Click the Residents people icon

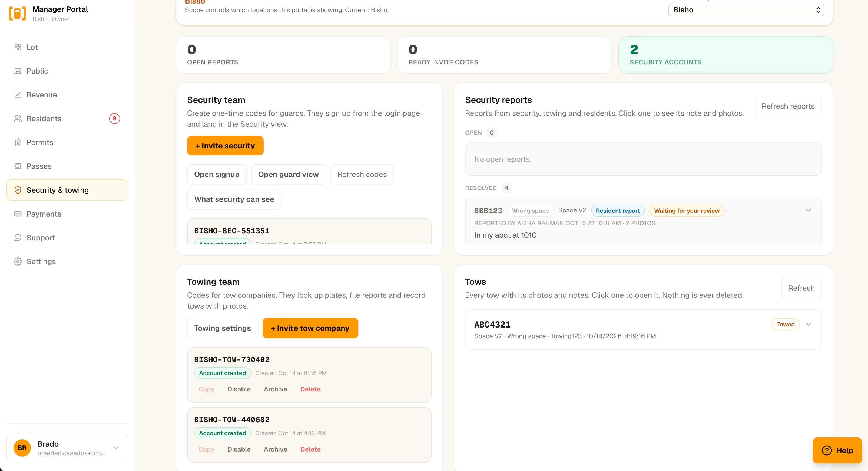18,119
